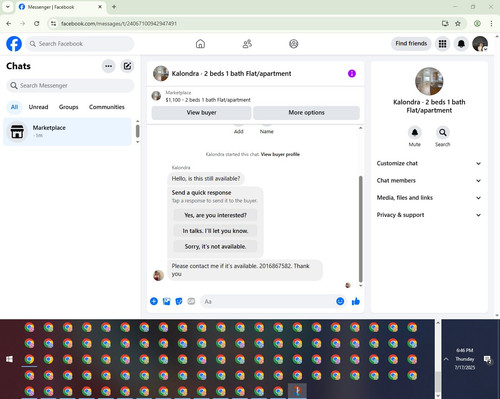Go to the Home feed icon
The image size is (500, 399).
click(x=200, y=44)
